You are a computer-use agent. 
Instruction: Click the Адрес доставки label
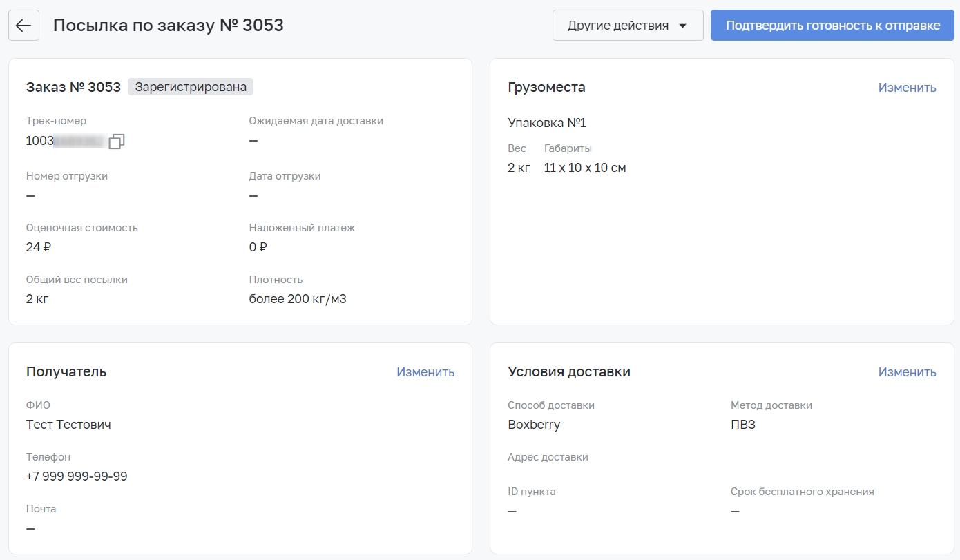click(548, 457)
